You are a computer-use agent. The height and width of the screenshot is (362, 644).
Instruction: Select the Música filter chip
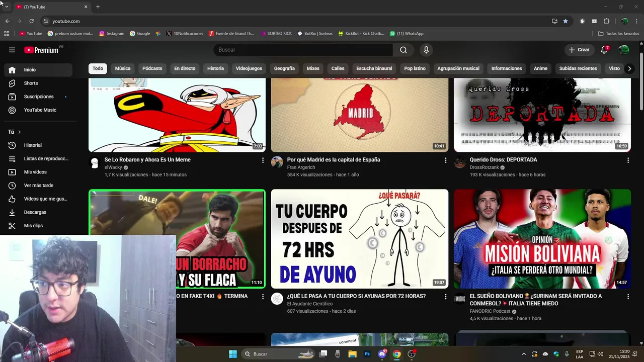click(x=123, y=68)
